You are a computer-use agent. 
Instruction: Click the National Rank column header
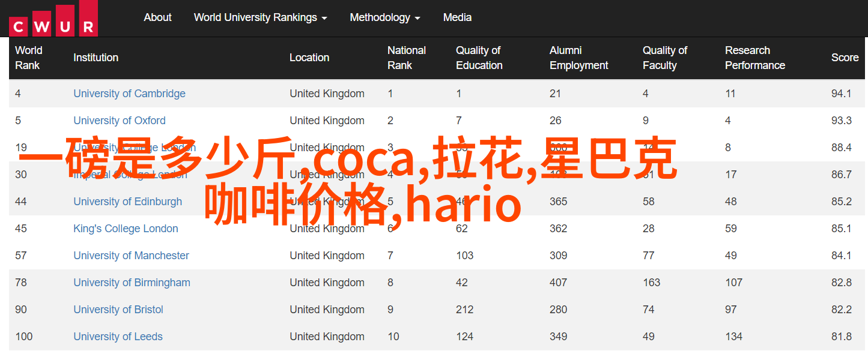(407, 58)
